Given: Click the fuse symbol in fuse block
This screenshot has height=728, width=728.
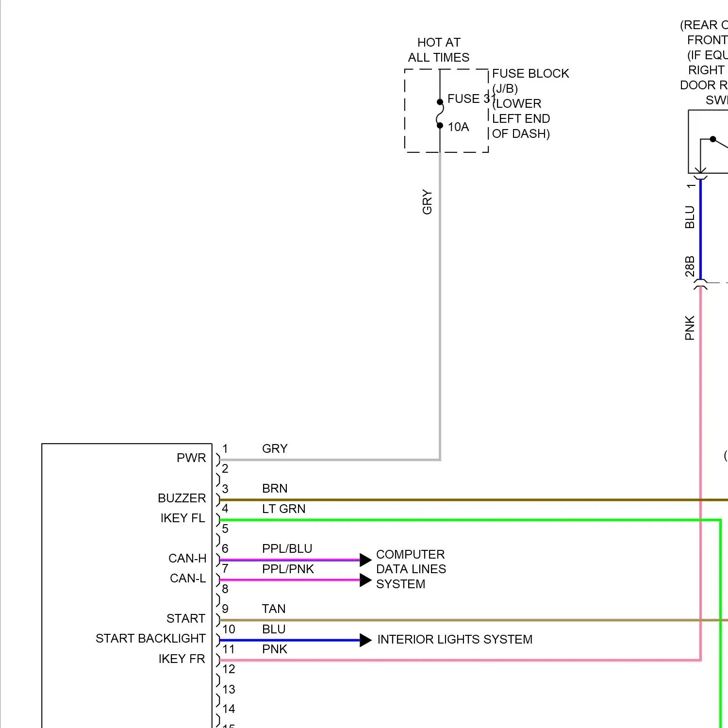Looking at the screenshot, I should 440,114.
